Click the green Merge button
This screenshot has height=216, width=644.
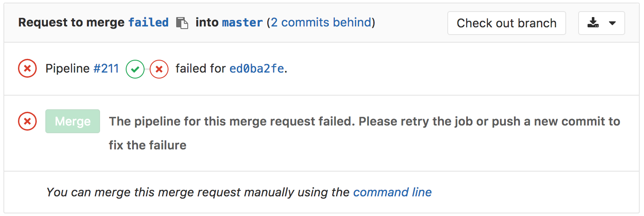73,122
